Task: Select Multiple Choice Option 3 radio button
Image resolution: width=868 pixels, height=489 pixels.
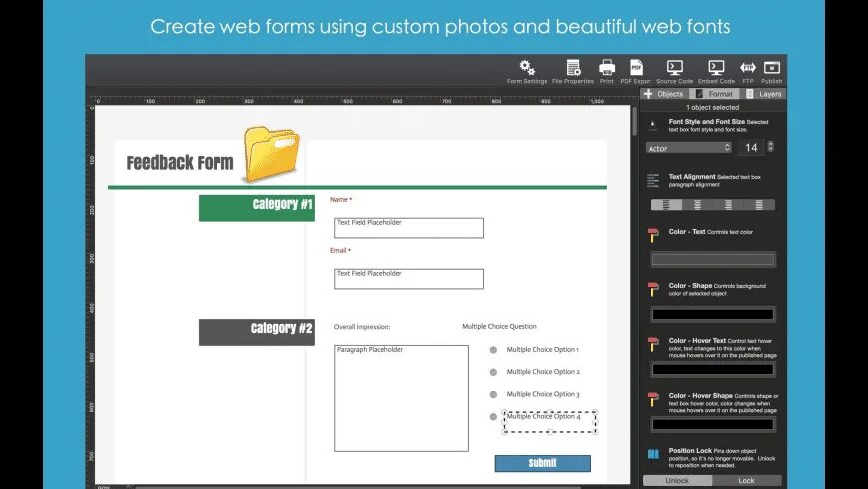Action: pyautogui.click(x=493, y=394)
